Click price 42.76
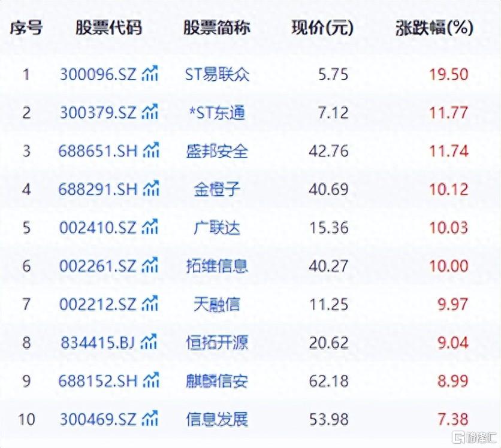Screen dimensions: 501x448 pyautogui.click(x=329, y=151)
